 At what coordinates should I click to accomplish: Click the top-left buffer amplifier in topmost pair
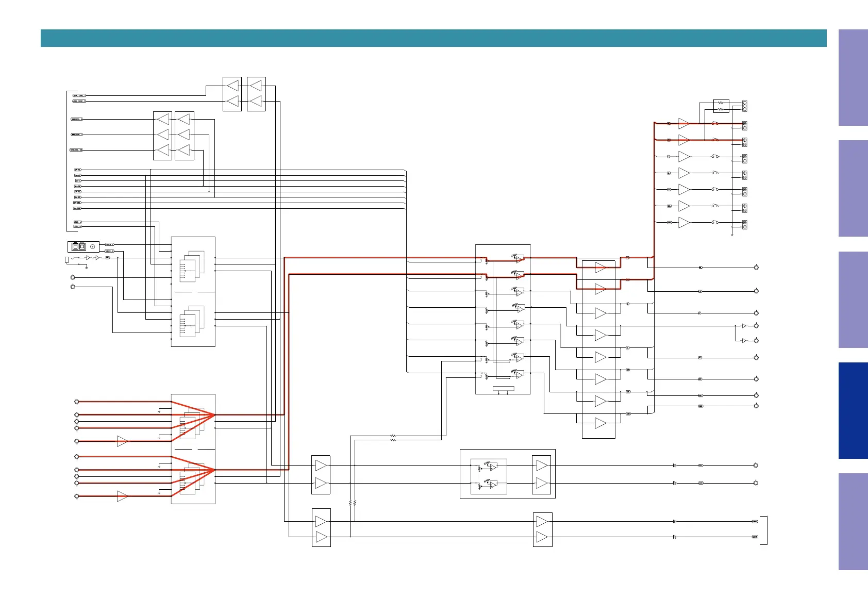pyautogui.click(x=232, y=85)
